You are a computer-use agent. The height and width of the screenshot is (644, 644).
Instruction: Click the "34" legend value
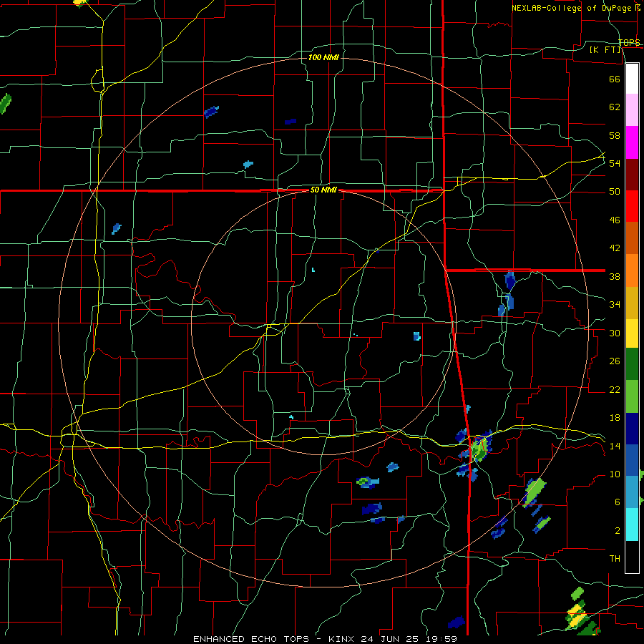coord(615,305)
